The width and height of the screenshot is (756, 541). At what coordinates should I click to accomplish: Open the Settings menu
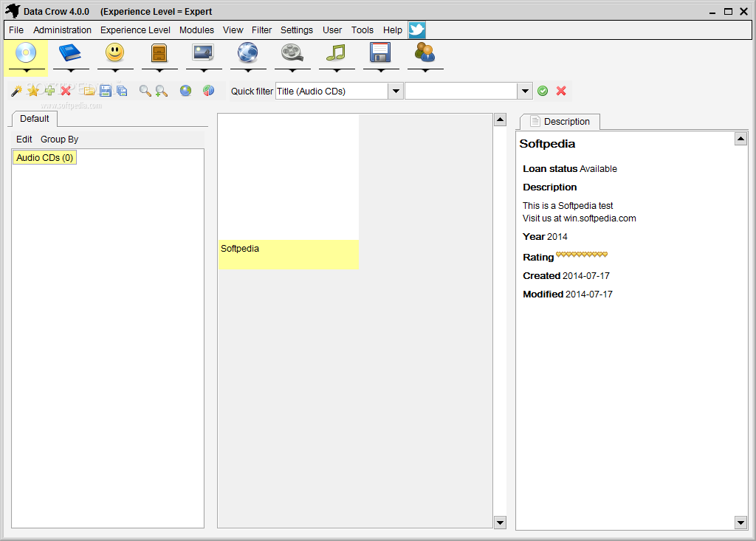pyautogui.click(x=297, y=30)
